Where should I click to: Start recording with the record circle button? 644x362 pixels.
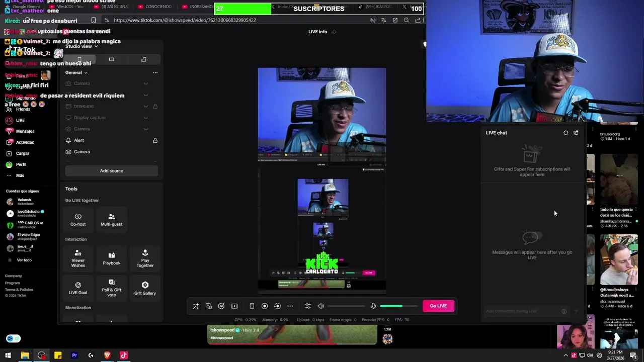[x=265, y=306]
